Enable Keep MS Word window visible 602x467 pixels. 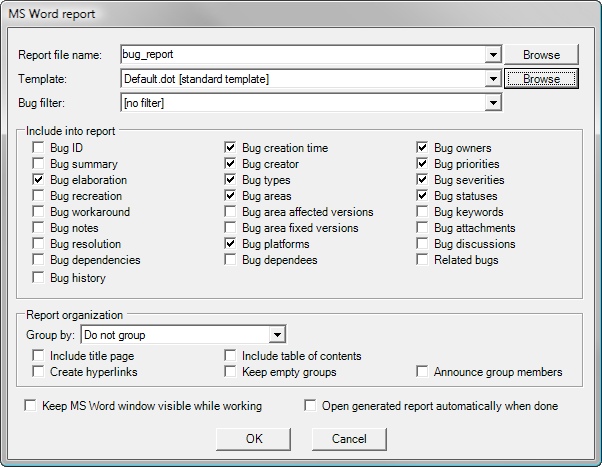click(32, 407)
